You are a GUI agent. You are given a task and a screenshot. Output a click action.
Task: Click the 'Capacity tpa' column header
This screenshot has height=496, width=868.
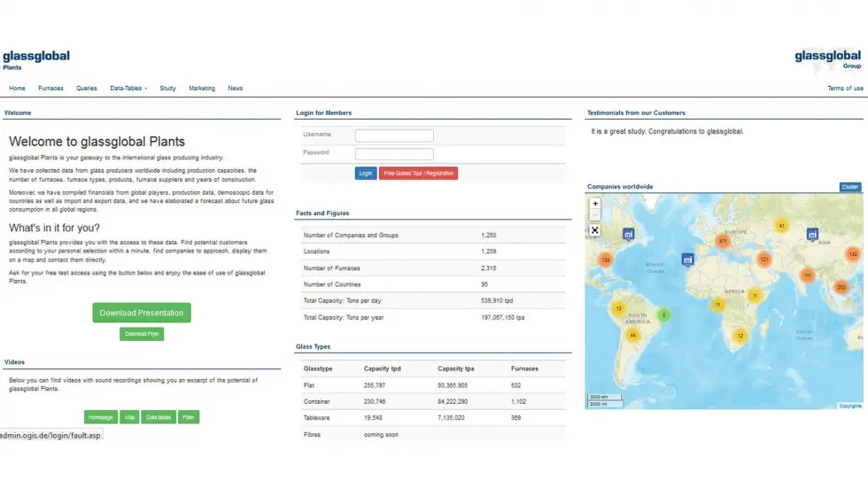[x=455, y=368]
